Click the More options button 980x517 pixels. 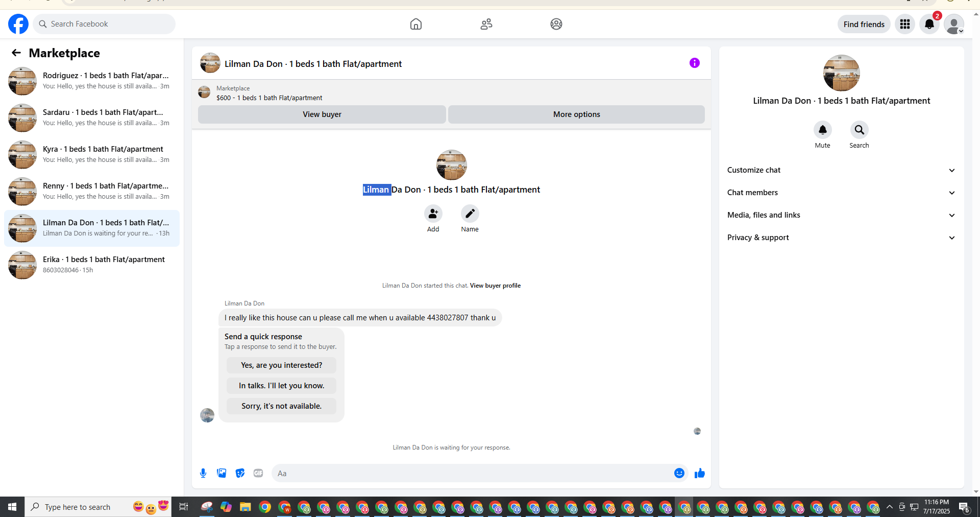(577, 114)
